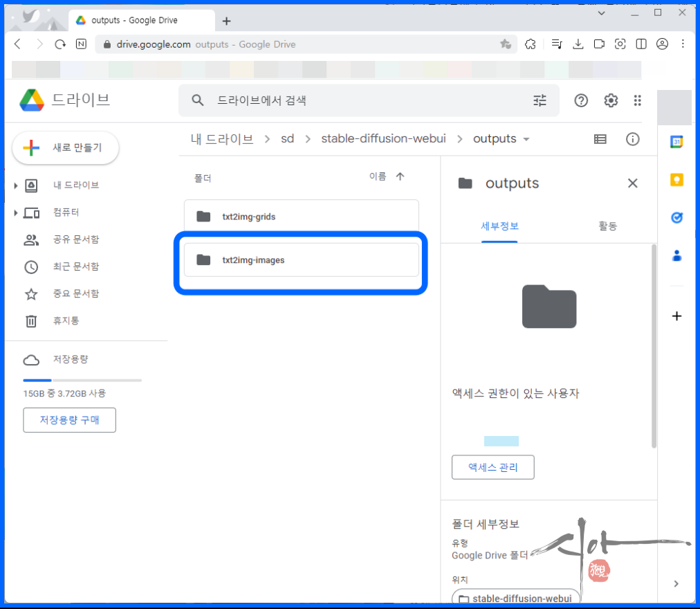Expand the 컴퓨터 tree arrow
The height and width of the screenshot is (609, 700).
pos(16,212)
